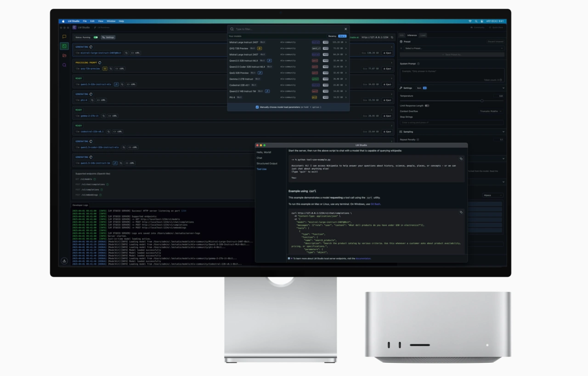
Task: Open My Models folder icon in sidebar
Action: point(64,56)
